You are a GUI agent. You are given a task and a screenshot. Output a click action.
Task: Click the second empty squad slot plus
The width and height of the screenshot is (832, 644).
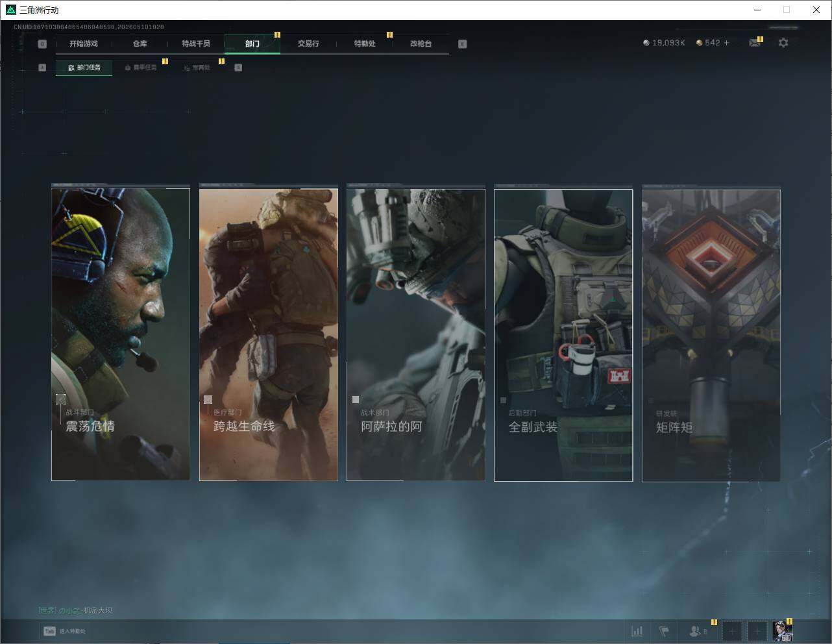(x=757, y=631)
